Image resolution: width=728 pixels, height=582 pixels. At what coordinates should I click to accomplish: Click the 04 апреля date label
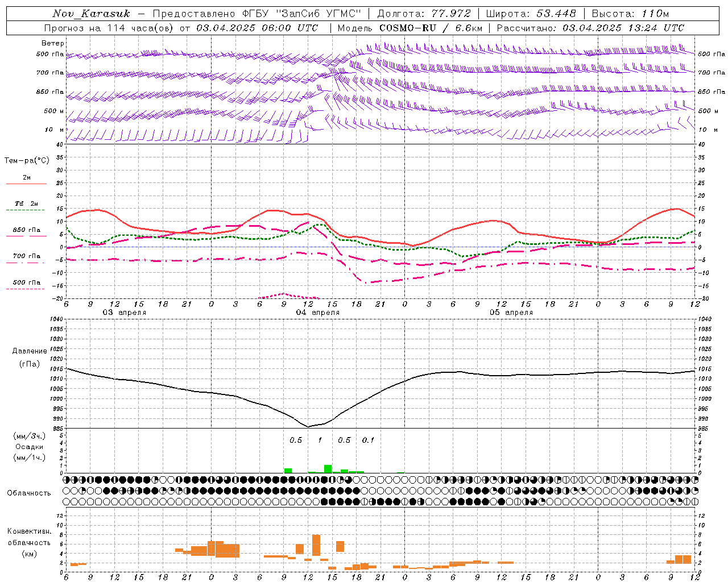tap(317, 313)
